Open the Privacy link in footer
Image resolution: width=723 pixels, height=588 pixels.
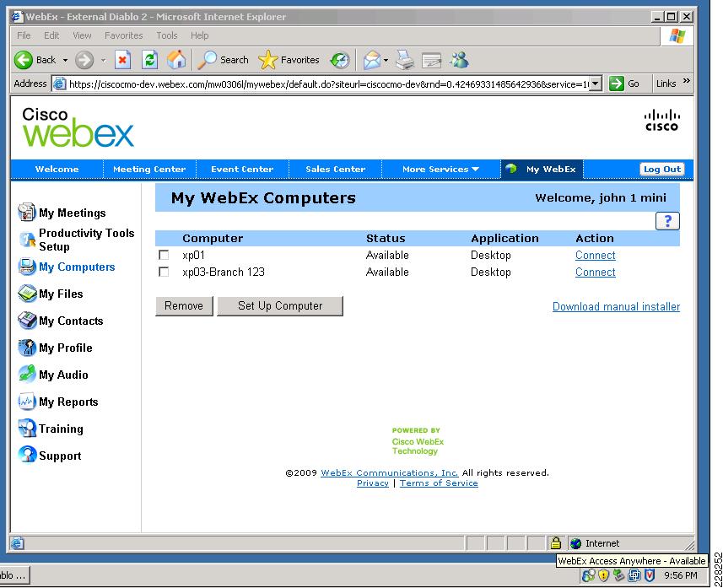point(373,483)
